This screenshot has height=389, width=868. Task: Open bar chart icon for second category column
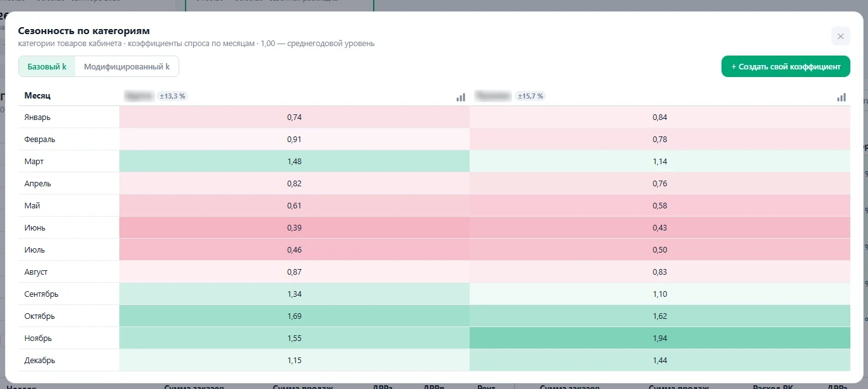tap(841, 97)
